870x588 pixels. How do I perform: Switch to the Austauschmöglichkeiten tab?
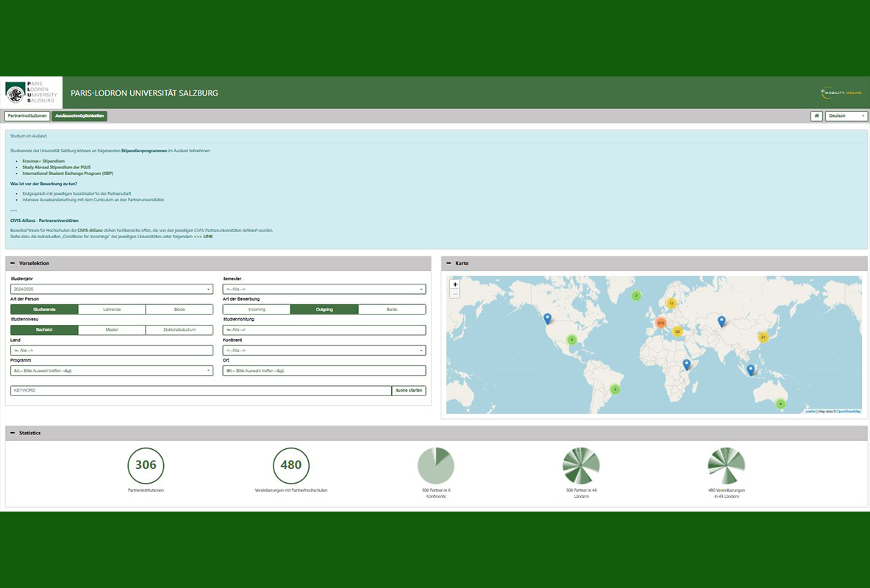click(80, 116)
